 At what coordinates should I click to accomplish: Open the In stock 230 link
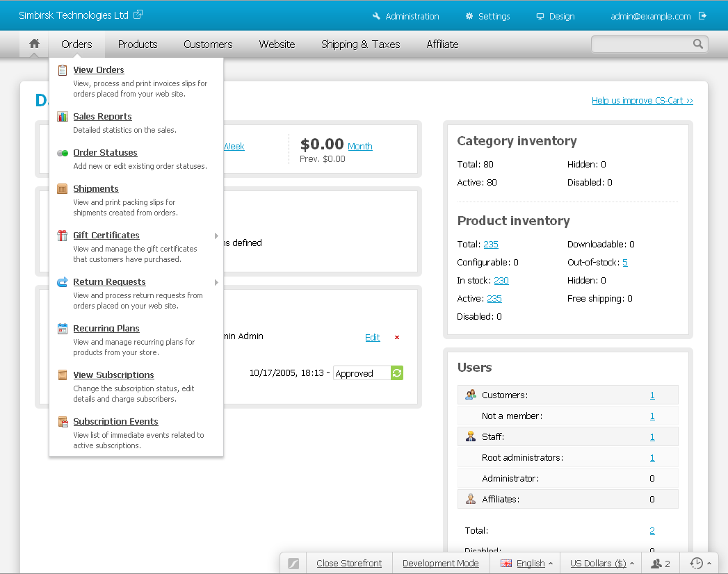point(501,281)
